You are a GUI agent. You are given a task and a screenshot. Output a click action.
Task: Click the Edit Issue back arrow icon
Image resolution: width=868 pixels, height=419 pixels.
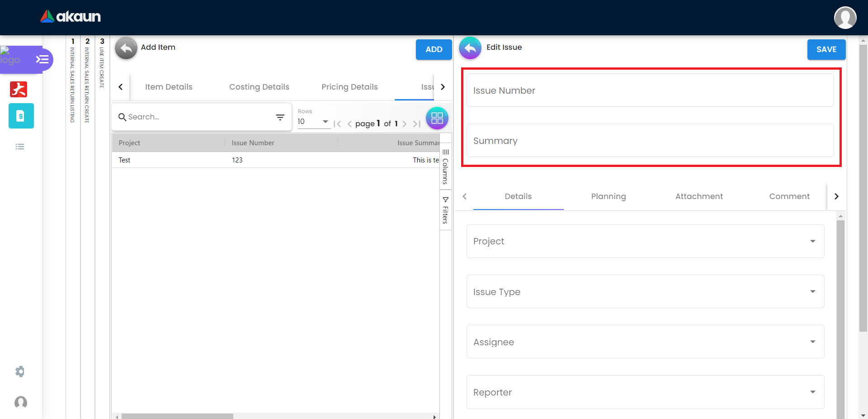point(470,48)
